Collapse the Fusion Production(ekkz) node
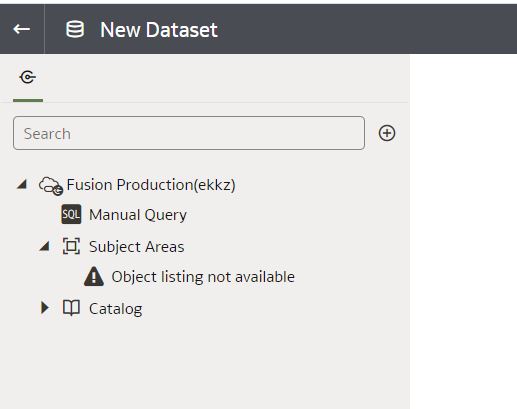Screen dimensions: 517x409 click(x=22, y=184)
